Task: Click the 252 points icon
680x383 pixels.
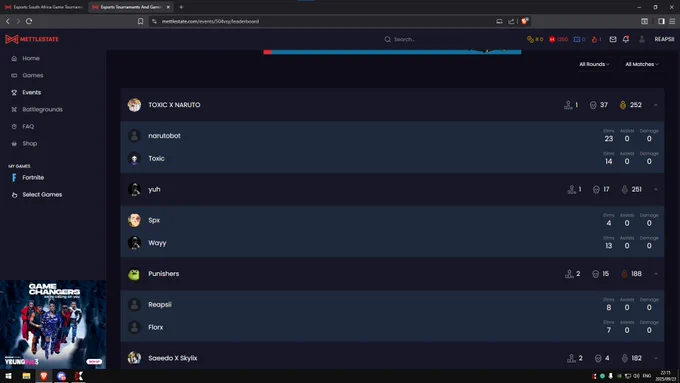Action: click(623, 105)
